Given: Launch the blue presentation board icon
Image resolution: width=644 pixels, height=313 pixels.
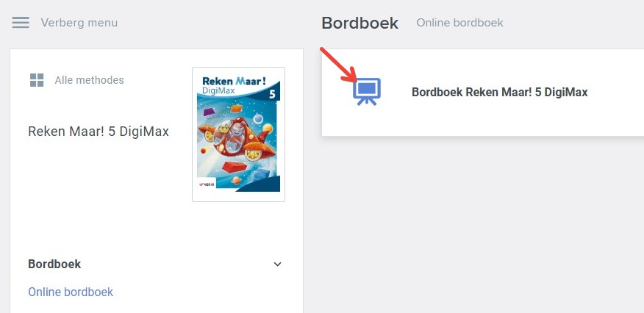Looking at the screenshot, I should (x=367, y=92).
